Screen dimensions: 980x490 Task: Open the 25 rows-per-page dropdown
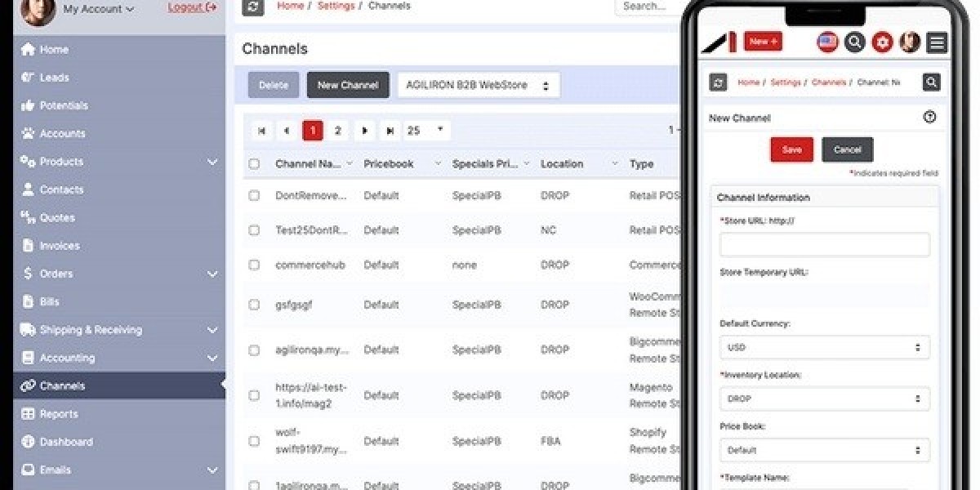click(427, 131)
